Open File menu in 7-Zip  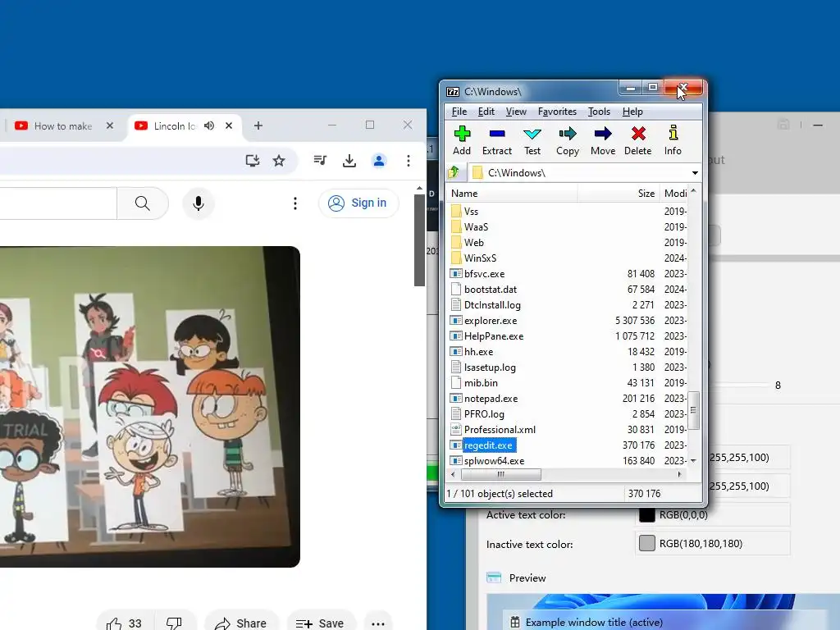pyautogui.click(x=459, y=112)
